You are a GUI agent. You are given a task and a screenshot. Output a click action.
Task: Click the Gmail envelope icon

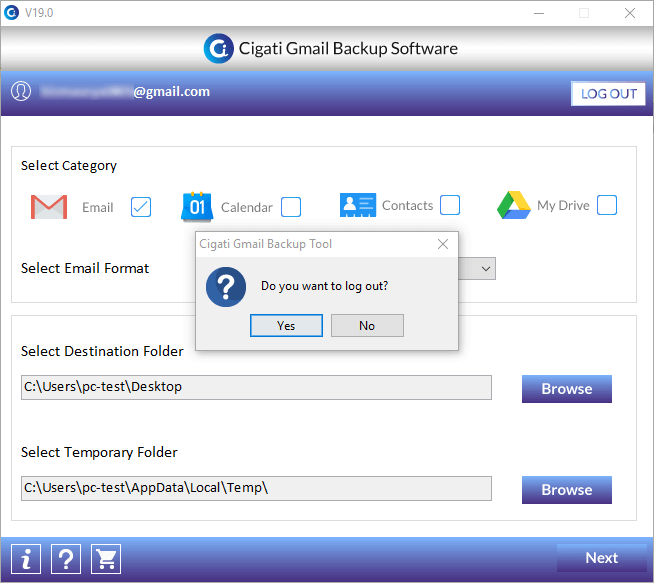tap(49, 207)
